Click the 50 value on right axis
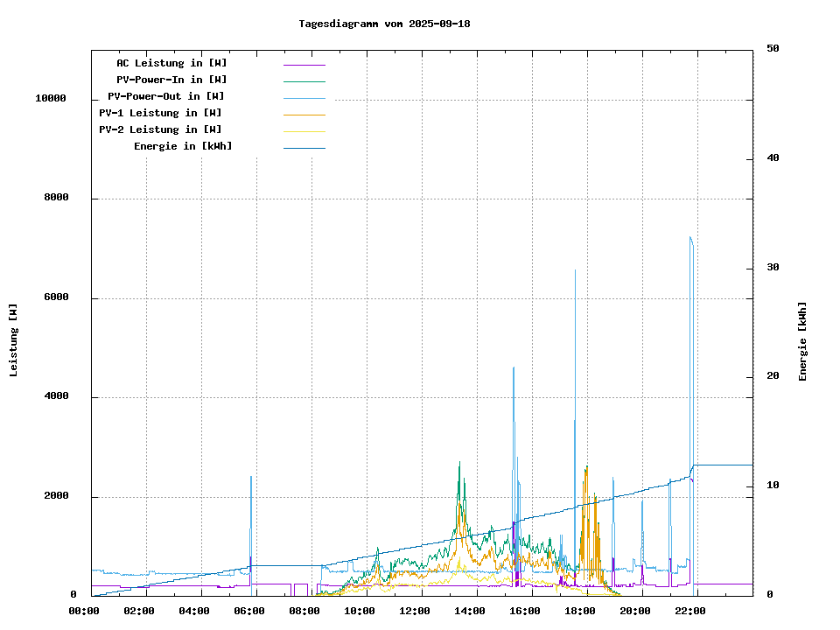 pyautogui.click(x=773, y=49)
